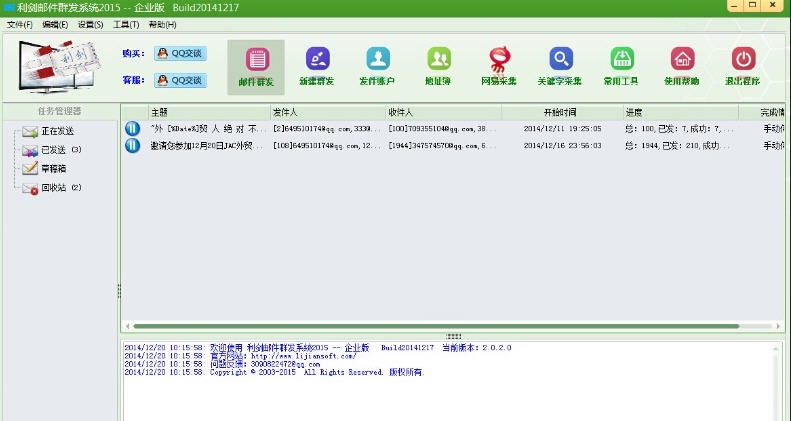Click the log line containing 问题反馈
The height and width of the screenshot is (421, 791).
point(222,364)
